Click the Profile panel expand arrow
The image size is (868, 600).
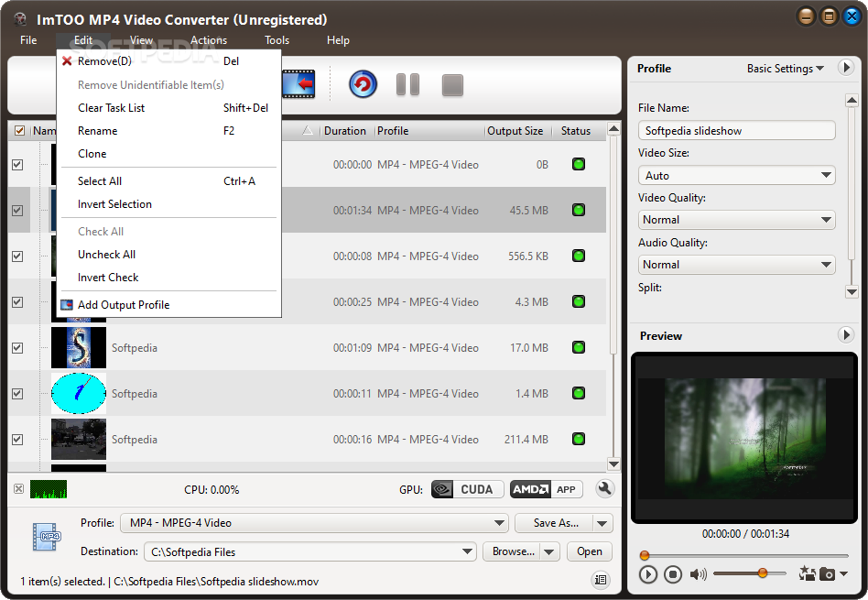coord(846,68)
